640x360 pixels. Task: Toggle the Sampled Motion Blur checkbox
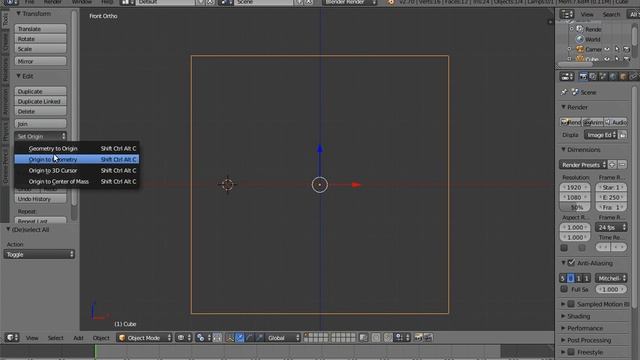pos(571,304)
